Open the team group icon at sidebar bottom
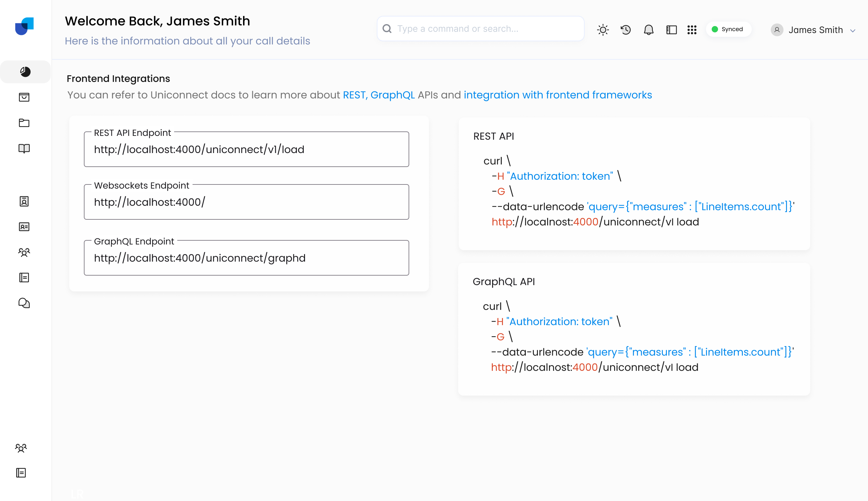This screenshot has height=501, width=868. tap(21, 448)
